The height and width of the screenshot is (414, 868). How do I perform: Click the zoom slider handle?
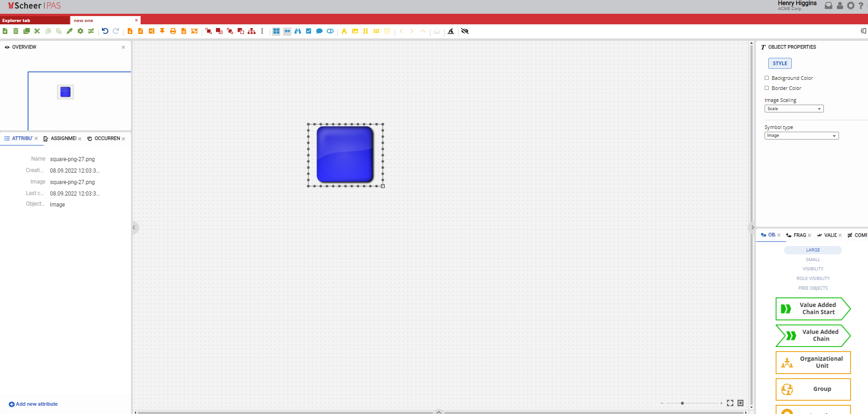(682, 403)
